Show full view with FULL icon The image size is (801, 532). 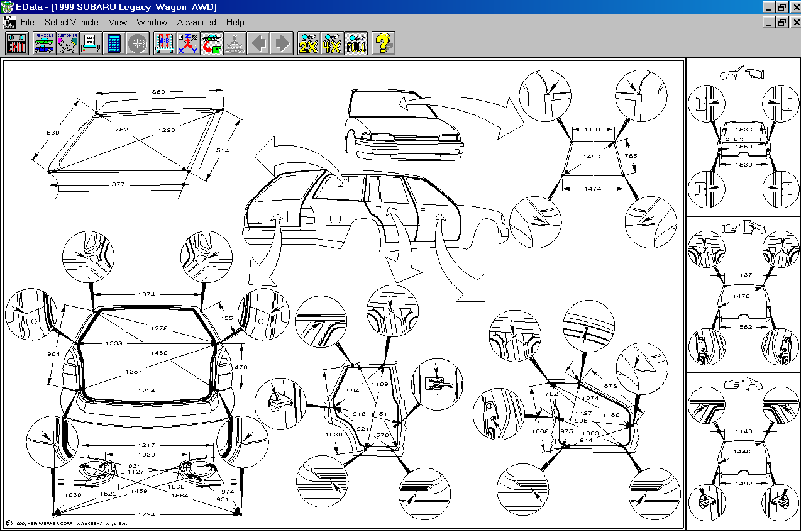(x=356, y=43)
